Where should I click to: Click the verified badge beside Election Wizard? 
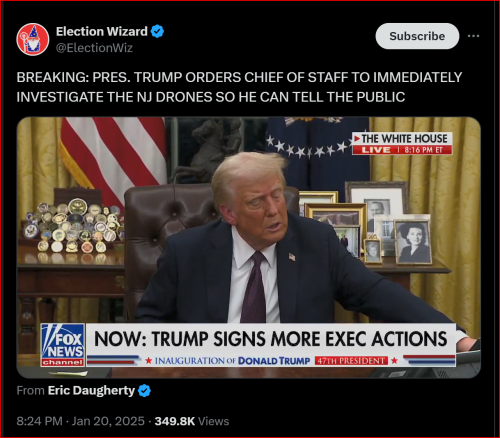click(x=157, y=31)
